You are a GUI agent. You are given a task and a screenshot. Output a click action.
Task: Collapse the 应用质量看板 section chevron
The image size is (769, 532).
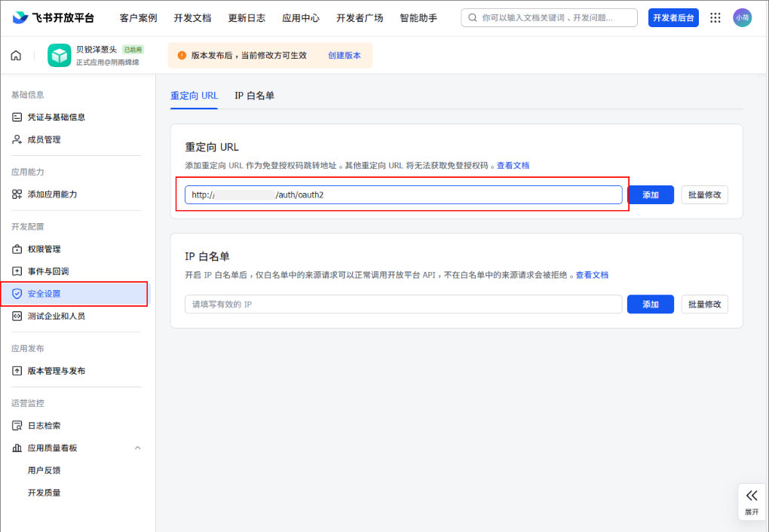[137, 447]
